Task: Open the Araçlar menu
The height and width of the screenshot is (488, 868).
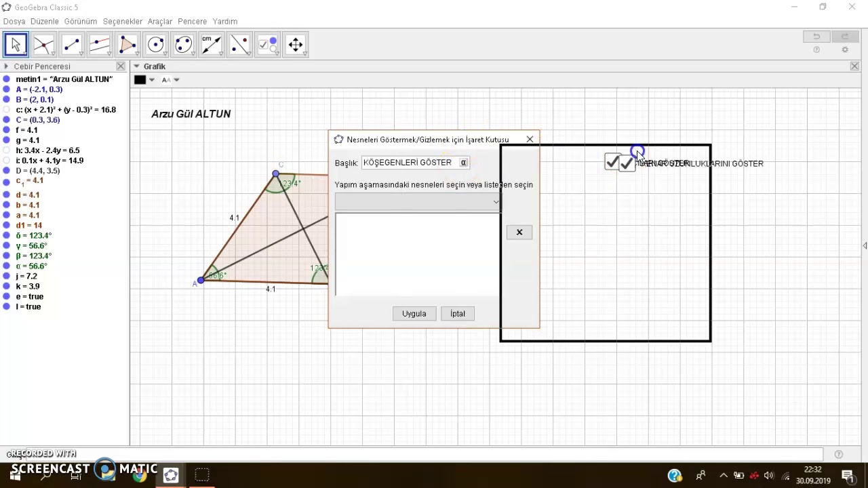Action: tap(160, 22)
